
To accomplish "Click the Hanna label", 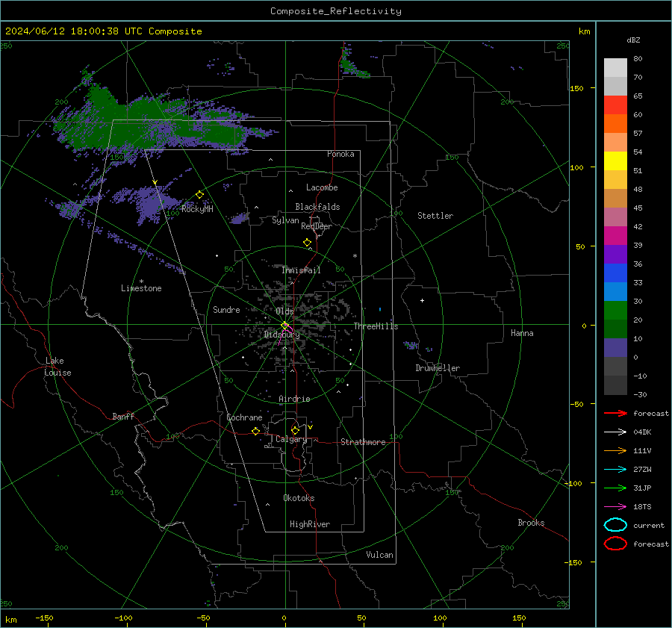I will coord(522,333).
